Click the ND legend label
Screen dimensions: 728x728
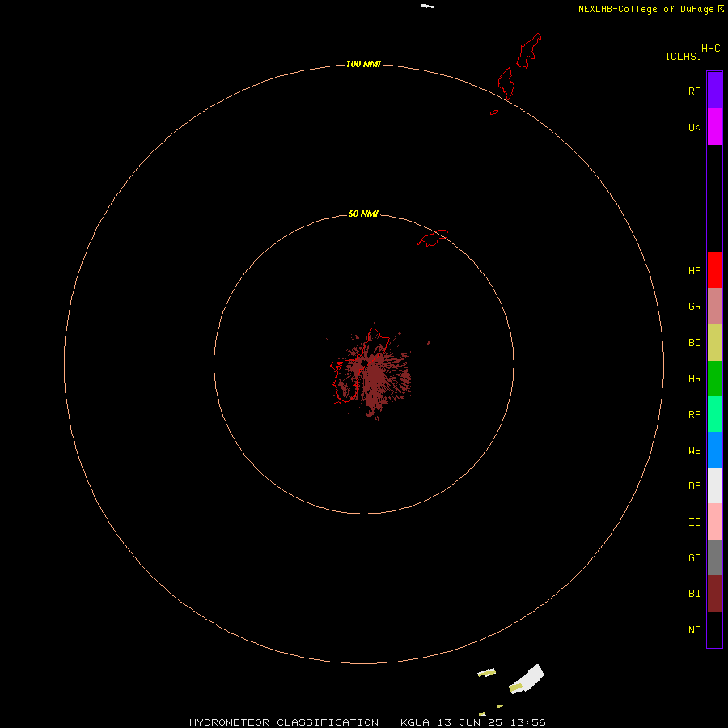click(694, 630)
